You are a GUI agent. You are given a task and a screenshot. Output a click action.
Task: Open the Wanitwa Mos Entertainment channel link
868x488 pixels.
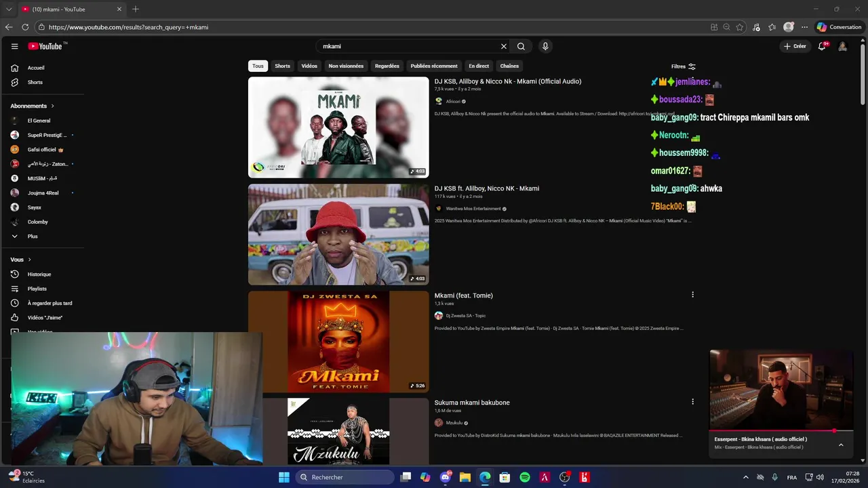click(x=473, y=209)
